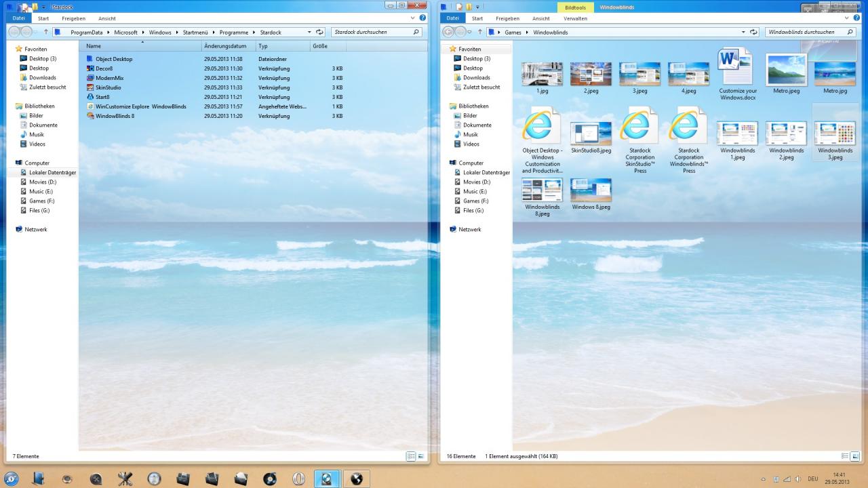Launch the Opera icon on the taskbar

[298, 479]
